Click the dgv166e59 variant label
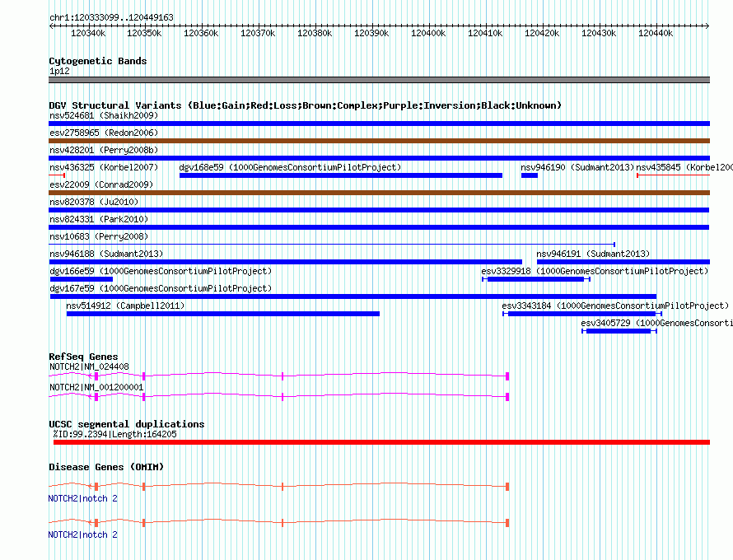The image size is (733, 560). coord(161,271)
